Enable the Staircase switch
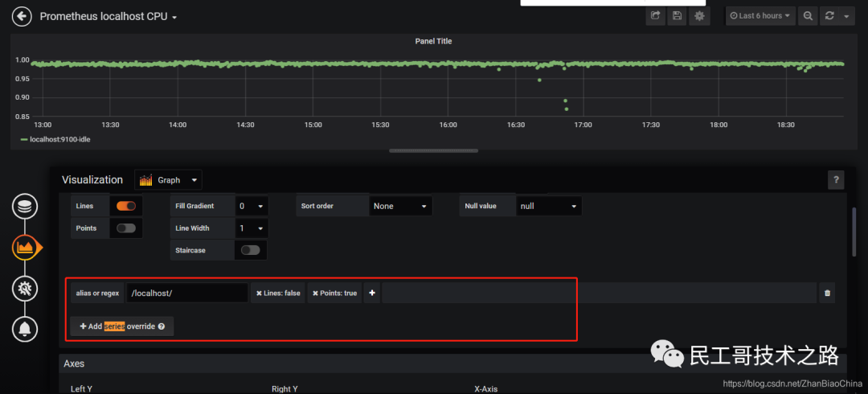This screenshot has height=394, width=868. pyautogui.click(x=251, y=250)
